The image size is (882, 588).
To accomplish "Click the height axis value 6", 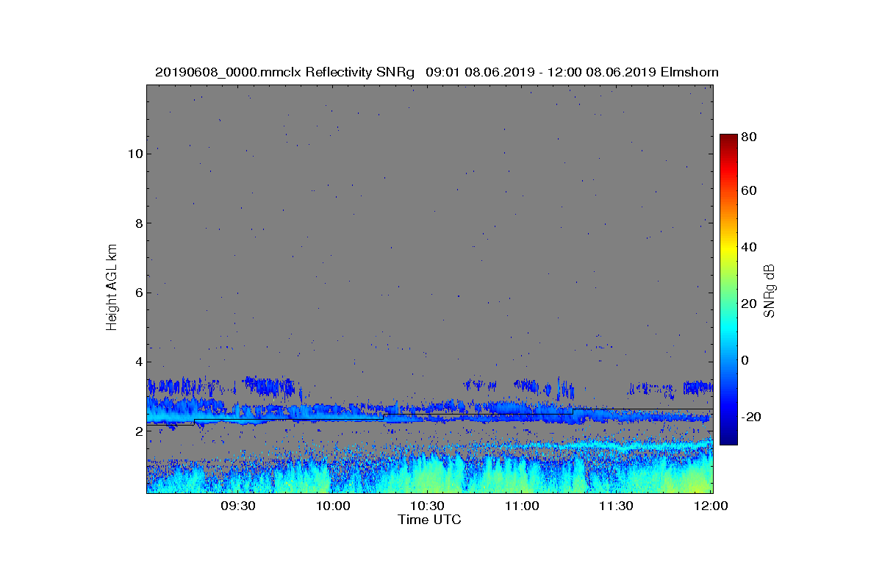I will pyautogui.click(x=137, y=293).
